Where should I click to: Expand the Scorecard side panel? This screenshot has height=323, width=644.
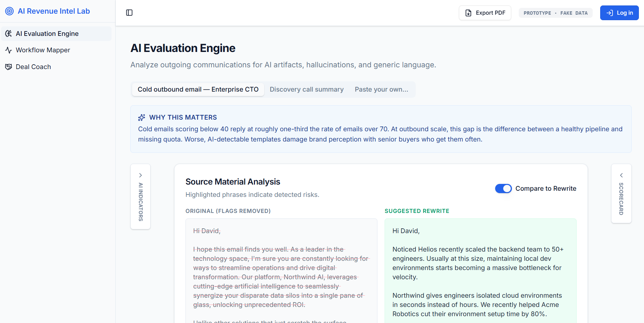pos(621,193)
